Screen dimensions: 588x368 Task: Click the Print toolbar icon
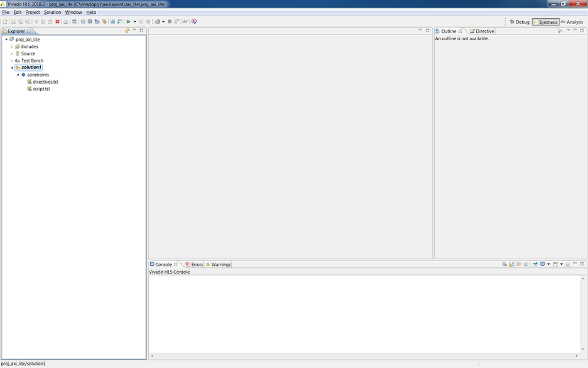[x=65, y=21]
